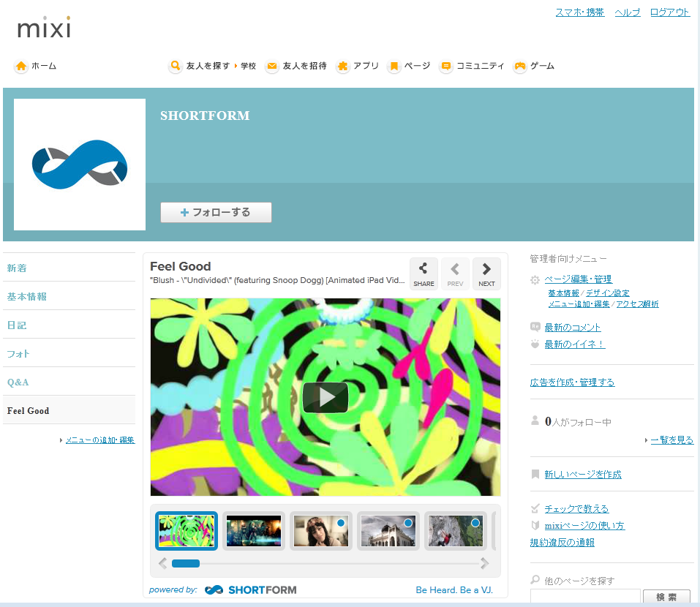700x607 pixels.
Task: Go to NEXT video
Action: (486, 274)
